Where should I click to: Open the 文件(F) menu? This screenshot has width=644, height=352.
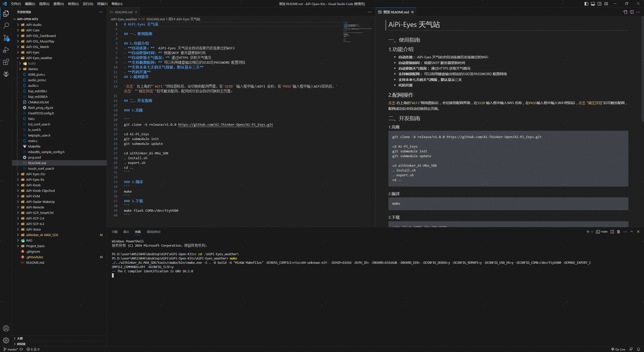tap(16, 4)
